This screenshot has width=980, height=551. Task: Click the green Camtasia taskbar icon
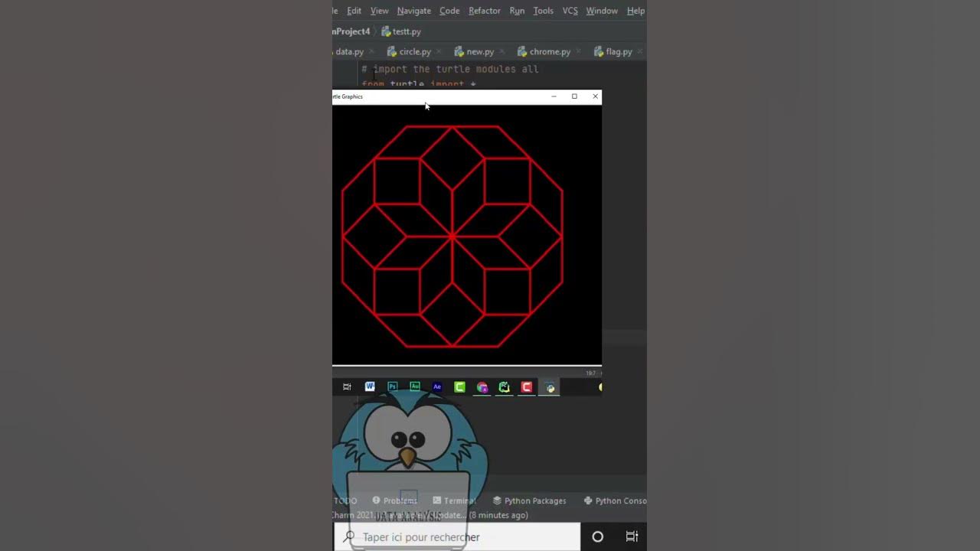click(x=459, y=387)
